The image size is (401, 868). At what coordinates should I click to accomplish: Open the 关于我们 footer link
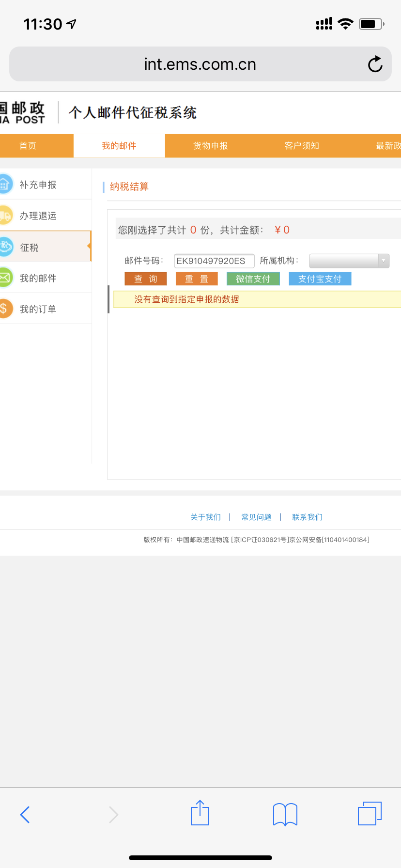205,517
